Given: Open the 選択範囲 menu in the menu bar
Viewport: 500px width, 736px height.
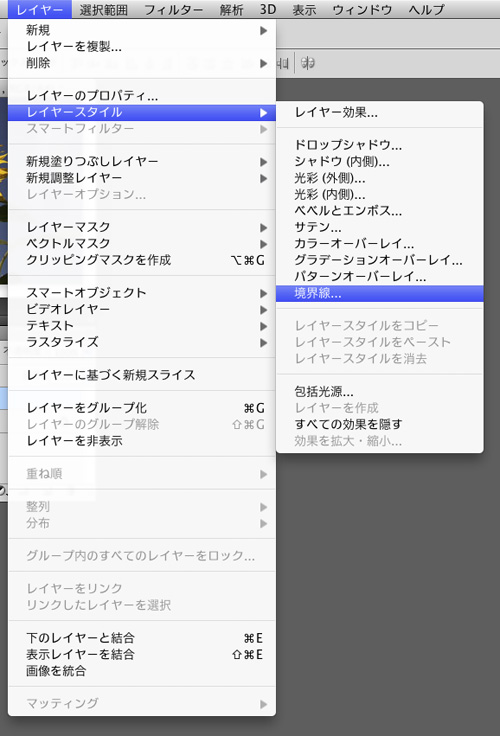Looking at the screenshot, I should [x=104, y=9].
